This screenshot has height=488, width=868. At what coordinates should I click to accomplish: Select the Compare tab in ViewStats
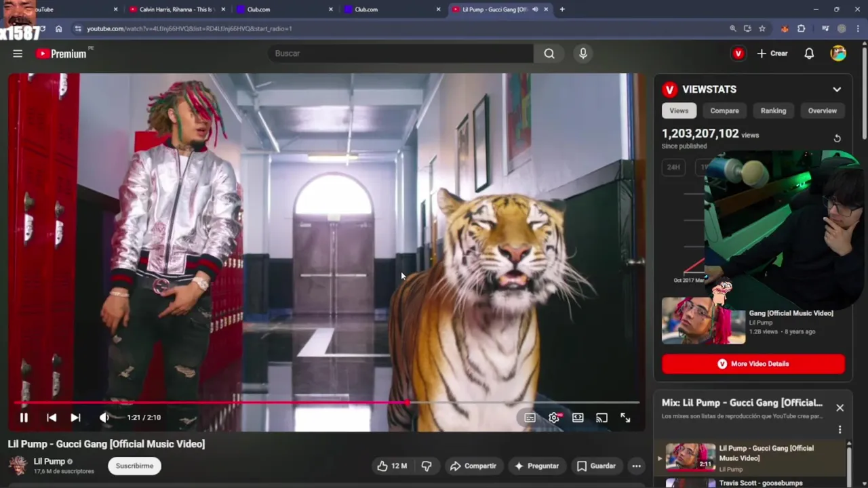724,110
